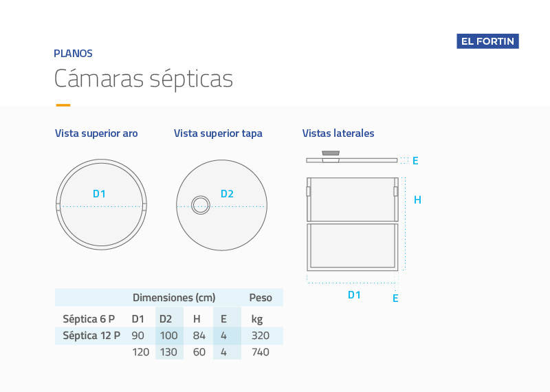The height and width of the screenshot is (392, 550).
Task: Click the Vistas laterales heading
Action: pos(338,133)
